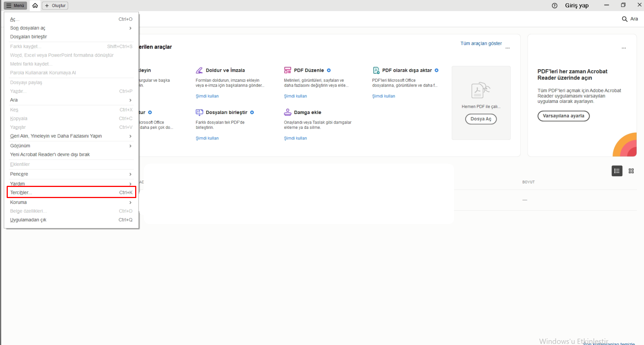
Task: Select the Dosyaları birleştir tool icon
Action: (199, 112)
